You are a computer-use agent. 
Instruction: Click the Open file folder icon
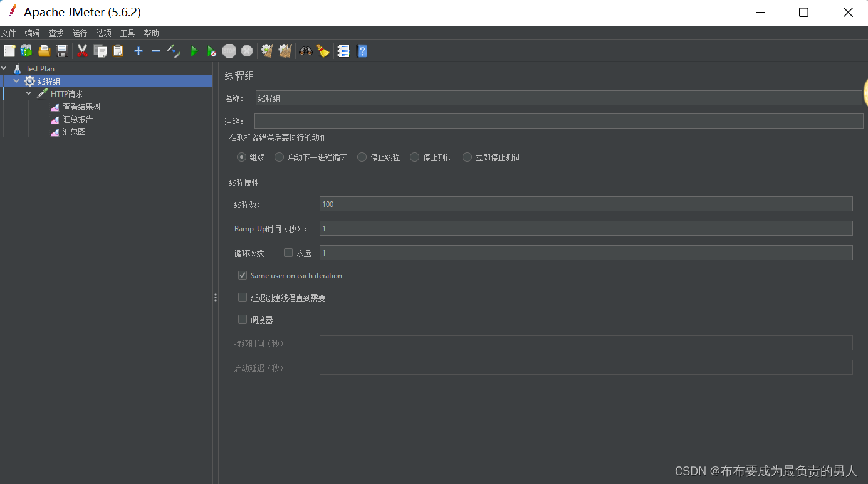(x=44, y=51)
